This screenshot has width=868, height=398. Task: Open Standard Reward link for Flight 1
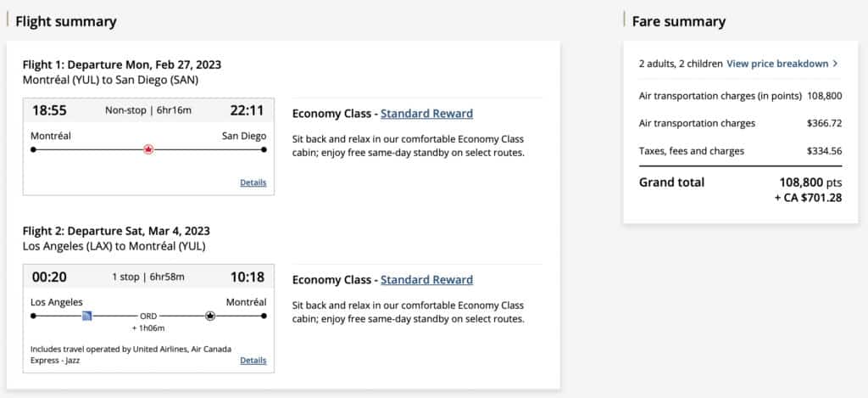(426, 114)
